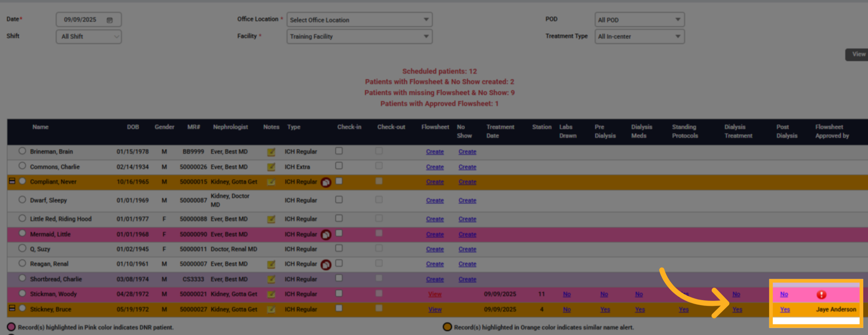Open notes icon for Stickney, Bruce
Image resolution: width=868 pixels, height=335 pixels.
coord(271,309)
